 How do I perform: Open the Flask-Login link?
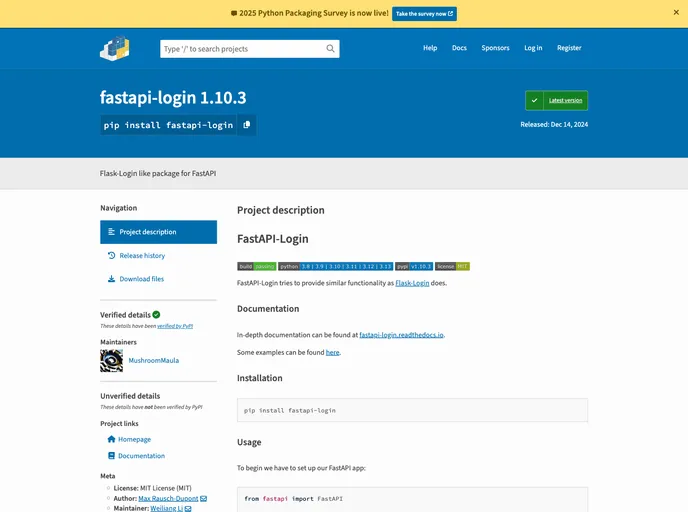click(412, 283)
